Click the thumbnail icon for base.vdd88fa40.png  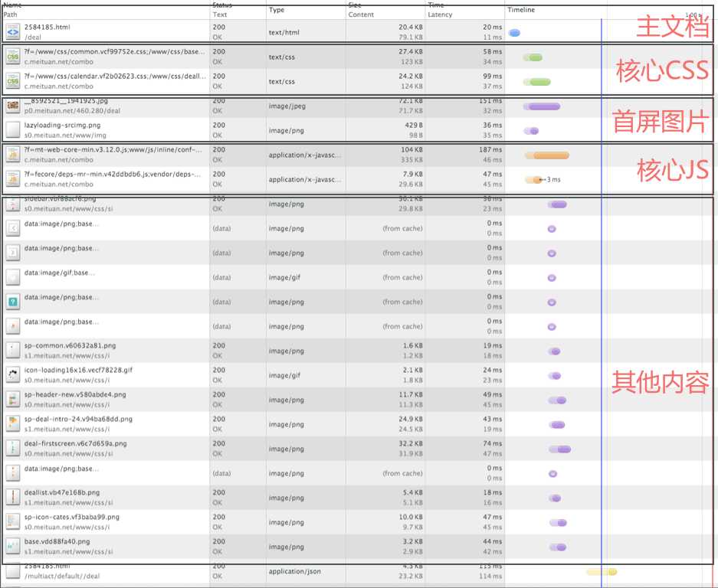pos(12,546)
